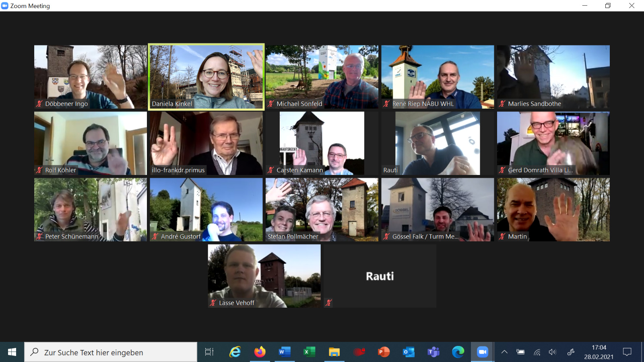Open Firefox from the taskbar

pyautogui.click(x=260, y=352)
